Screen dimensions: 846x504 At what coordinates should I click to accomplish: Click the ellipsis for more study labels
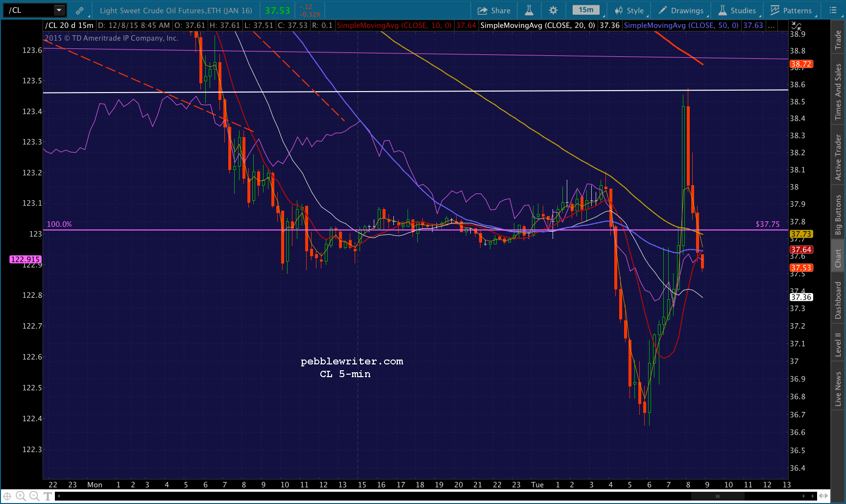coord(771,25)
